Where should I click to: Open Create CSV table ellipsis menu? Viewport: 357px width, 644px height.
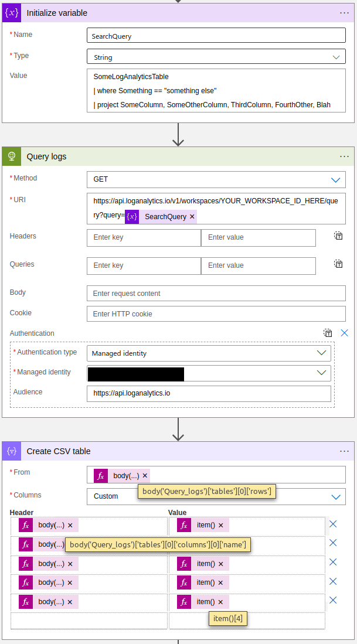[344, 451]
